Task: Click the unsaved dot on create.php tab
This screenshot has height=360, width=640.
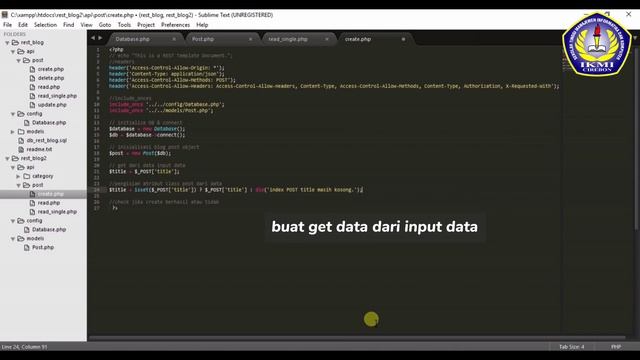Action: click(403, 39)
